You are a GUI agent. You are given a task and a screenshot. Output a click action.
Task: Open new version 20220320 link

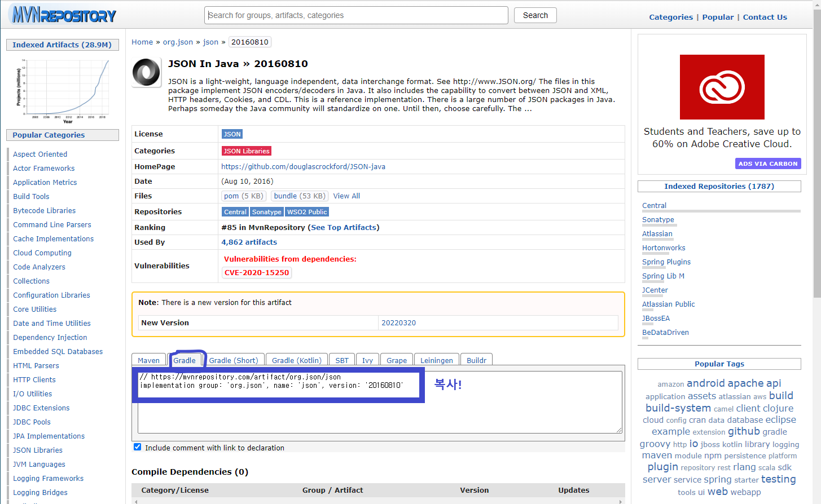coord(398,322)
